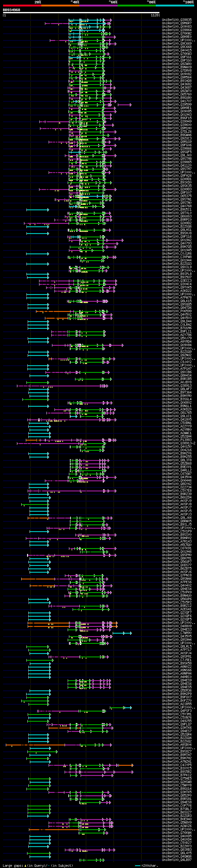The image size is (197, 868).
Task: Select row UniRef100_C4IYP5
Action: tap(177, 765)
